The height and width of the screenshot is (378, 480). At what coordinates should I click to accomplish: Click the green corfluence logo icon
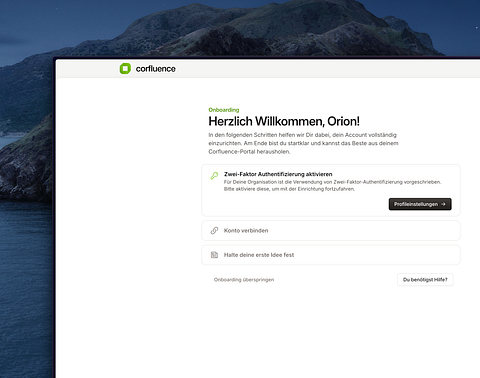coord(125,69)
